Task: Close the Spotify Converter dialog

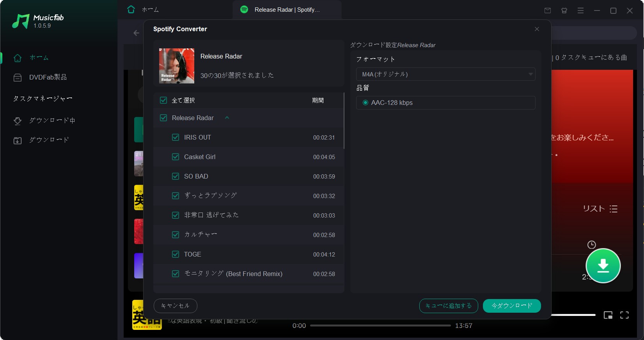Action: pos(537,29)
